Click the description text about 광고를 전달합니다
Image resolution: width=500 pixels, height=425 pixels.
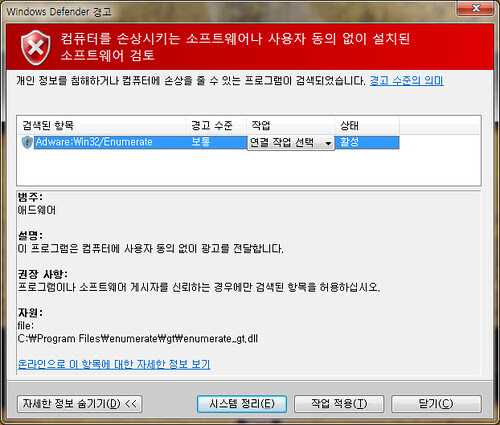(150, 249)
